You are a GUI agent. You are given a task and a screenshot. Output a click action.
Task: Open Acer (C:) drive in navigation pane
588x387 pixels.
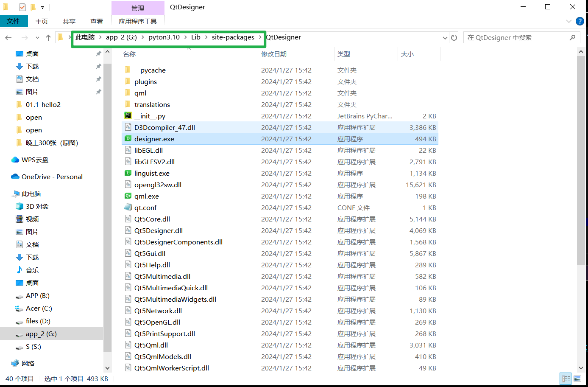[x=39, y=308]
